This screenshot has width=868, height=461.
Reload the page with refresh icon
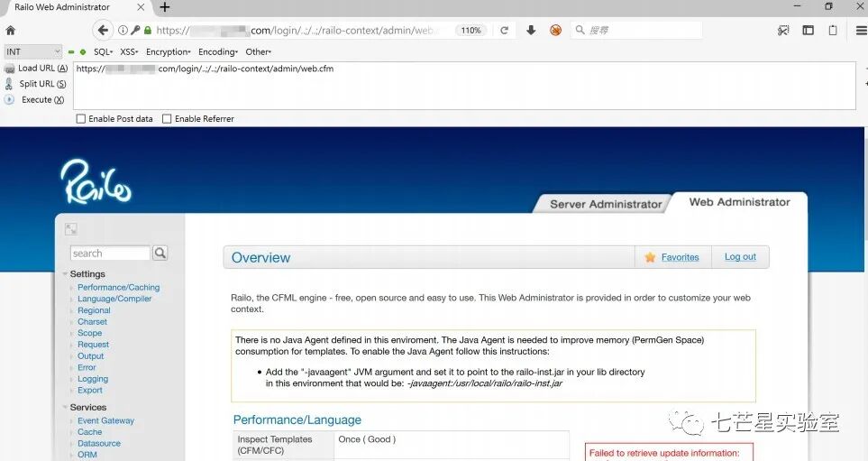504,31
